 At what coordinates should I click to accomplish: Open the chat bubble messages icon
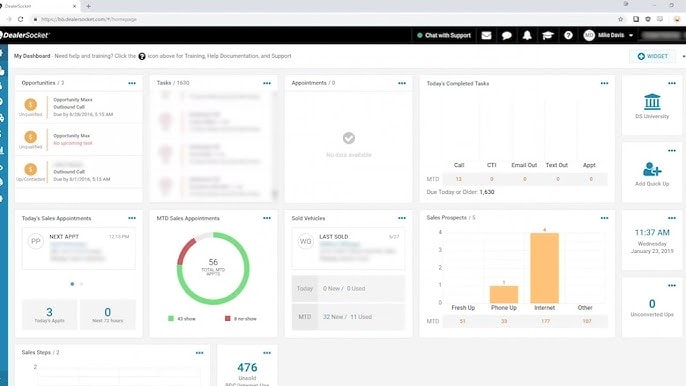pyautogui.click(x=507, y=35)
